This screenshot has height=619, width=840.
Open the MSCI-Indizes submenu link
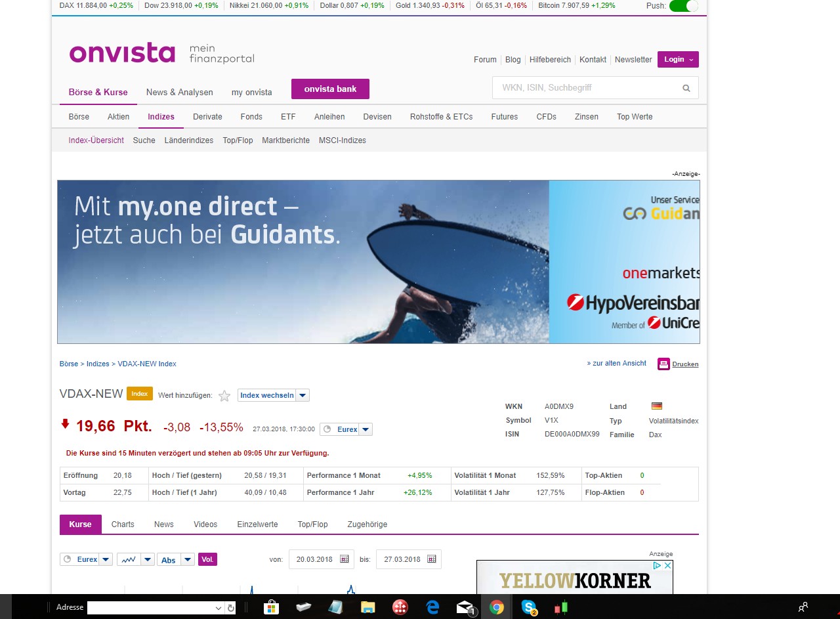tap(343, 140)
